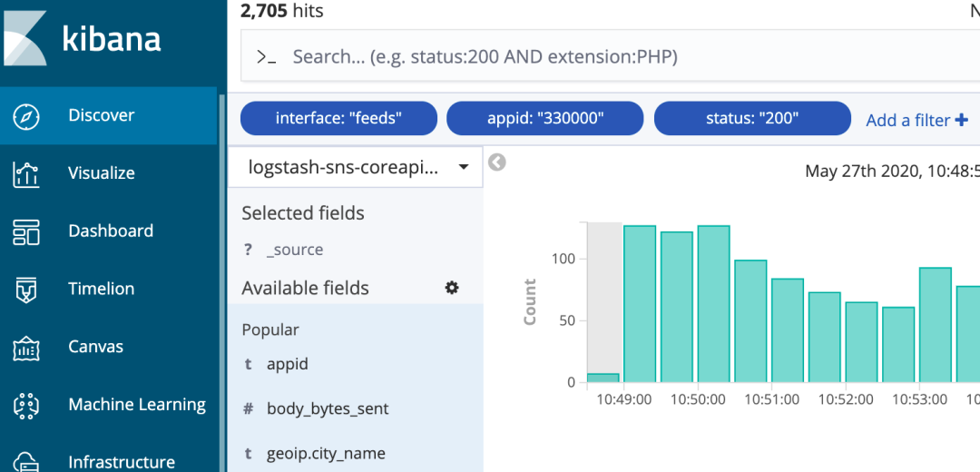Go to Discover in the sidebar
This screenshot has height=472, width=980.
[x=109, y=115]
